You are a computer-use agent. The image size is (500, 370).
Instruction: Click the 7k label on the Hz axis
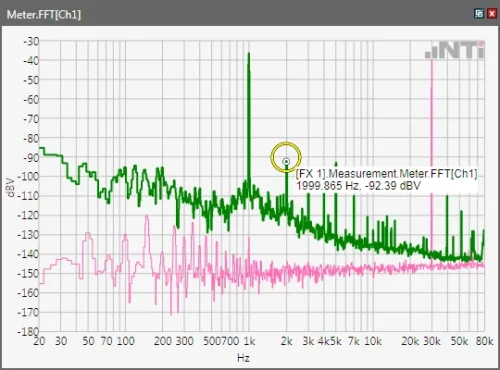(x=354, y=341)
